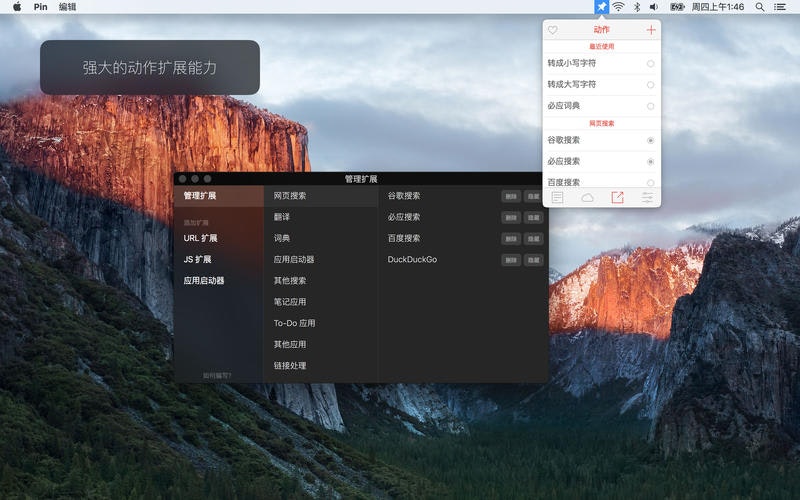This screenshot has height=500, width=800.
Task: Click 隐藏 button for 百度搜索 row
Action: 533,239
